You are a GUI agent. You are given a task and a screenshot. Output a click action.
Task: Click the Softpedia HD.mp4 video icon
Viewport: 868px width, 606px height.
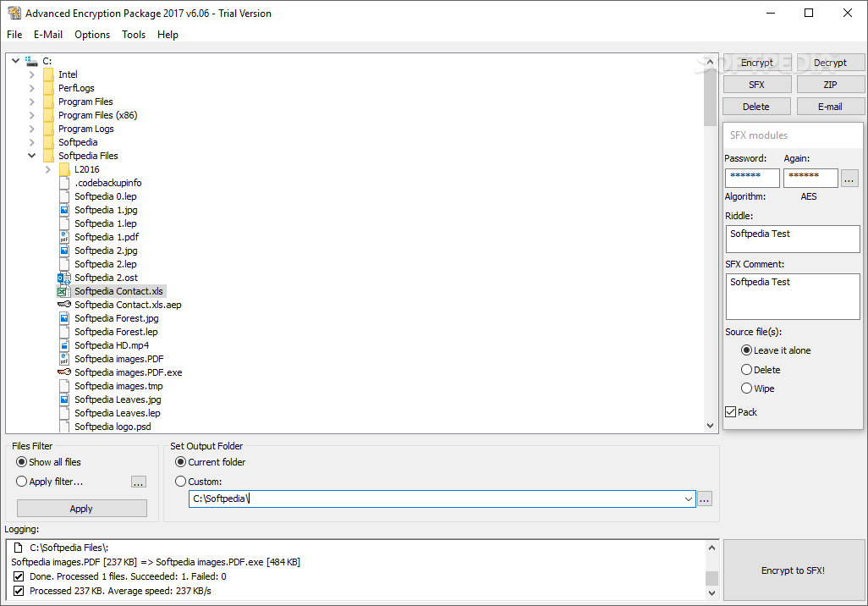click(64, 345)
